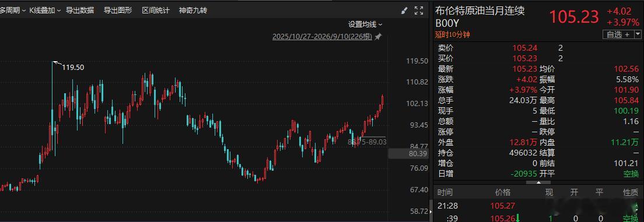Open 区间统计 interval statistics
This screenshot has width=644, height=222.
pos(156,10)
